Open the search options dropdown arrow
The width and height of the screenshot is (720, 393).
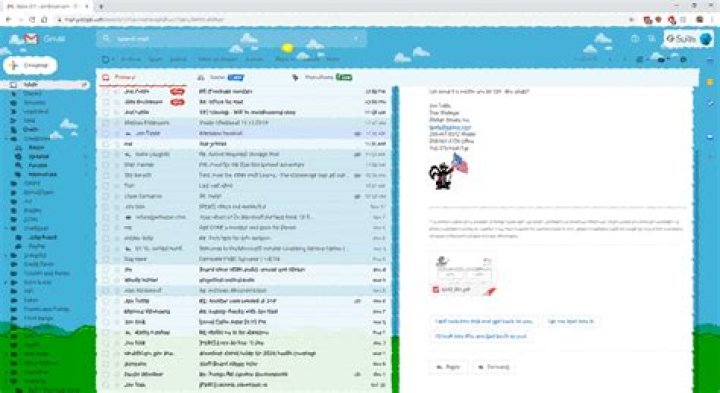pyautogui.click(x=356, y=39)
